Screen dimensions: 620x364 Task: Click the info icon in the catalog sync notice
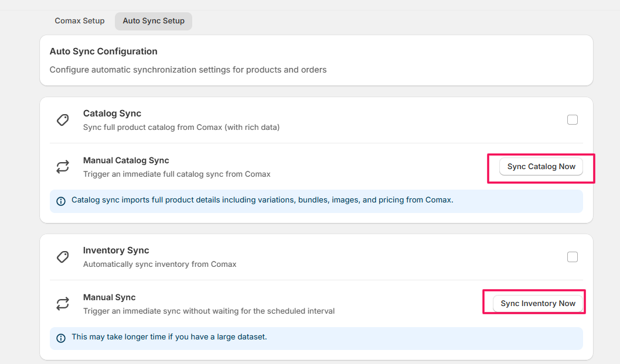[x=61, y=201]
